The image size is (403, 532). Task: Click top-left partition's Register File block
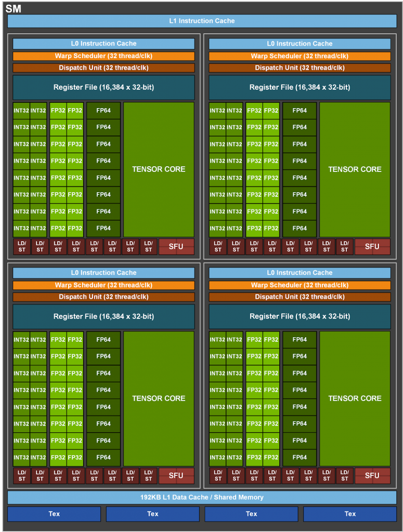pyautogui.click(x=103, y=87)
